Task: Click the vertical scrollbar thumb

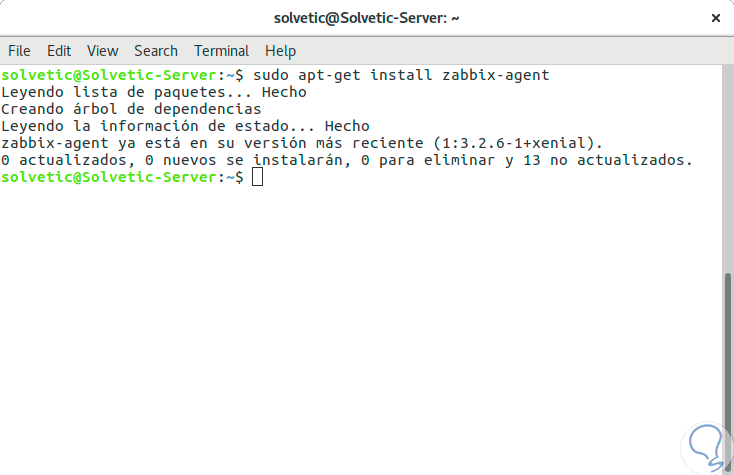Action: pyautogui.click(x=728, y=372)
